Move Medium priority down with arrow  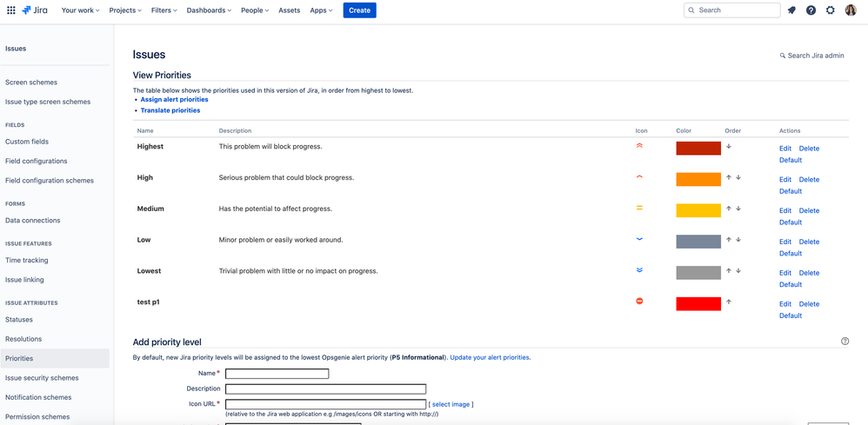click(738, 209)
